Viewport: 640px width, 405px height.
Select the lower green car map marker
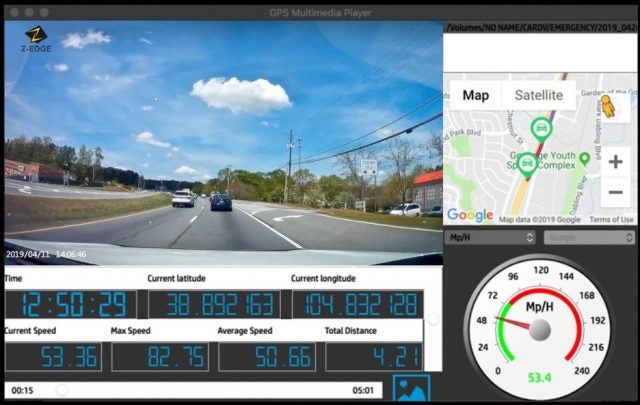527,165
